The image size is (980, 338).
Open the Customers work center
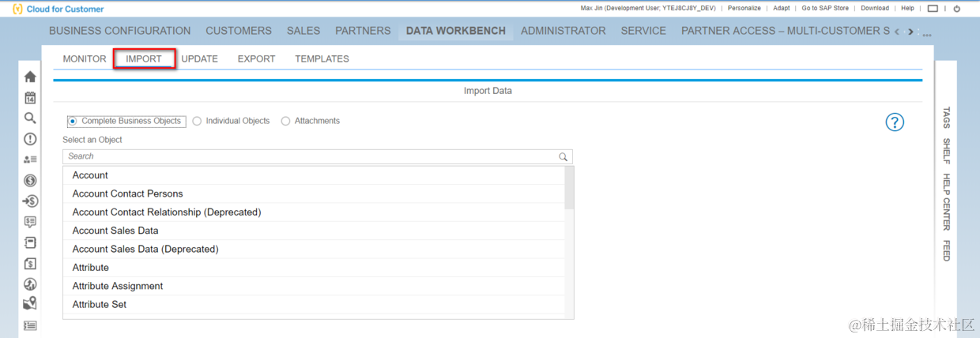coord(239,31)
